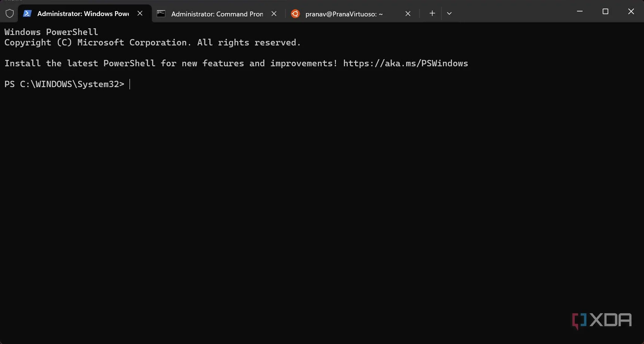Viewport: 644px width, 344px height.
Task: Open a new tab with plus button
Action: click(x=432, y=13)
